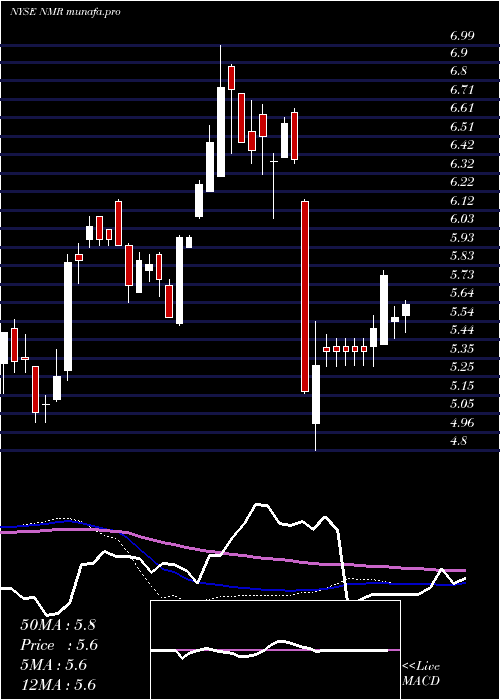This screenshot has width=500, height=700.
Task: Click the 4.96 price axis label
Action: (x=462, y=423)
